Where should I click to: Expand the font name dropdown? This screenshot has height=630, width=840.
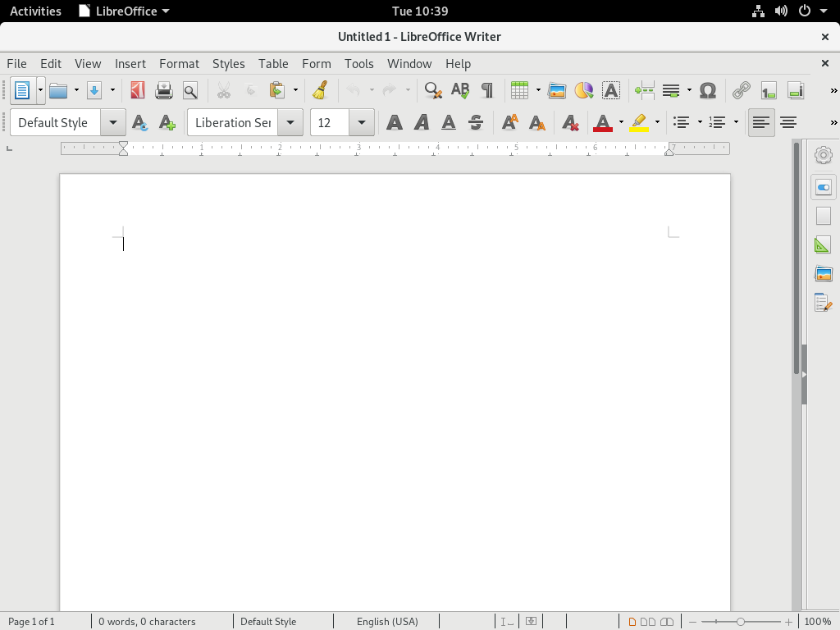[x=290, y=123]
